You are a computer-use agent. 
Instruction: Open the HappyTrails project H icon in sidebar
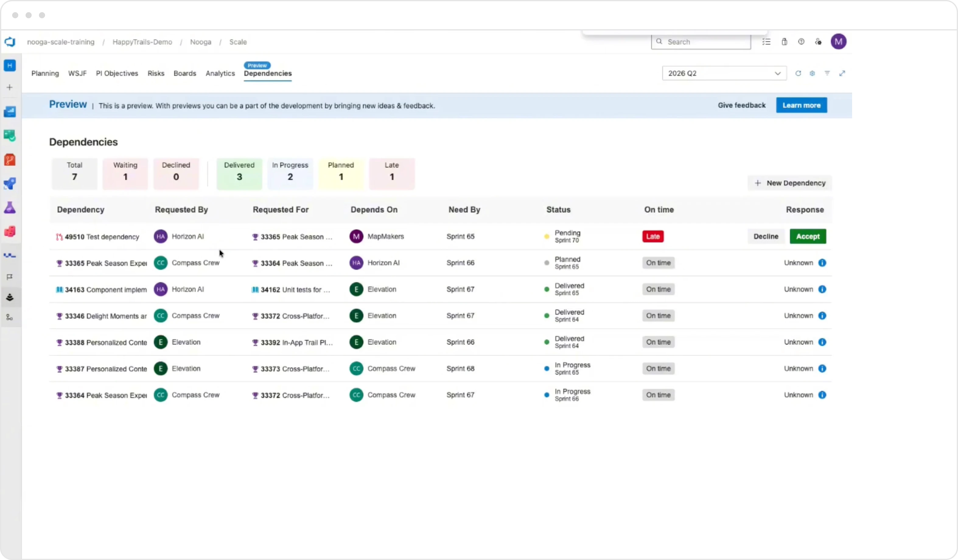pyautogui.click(x=9, y=65)
